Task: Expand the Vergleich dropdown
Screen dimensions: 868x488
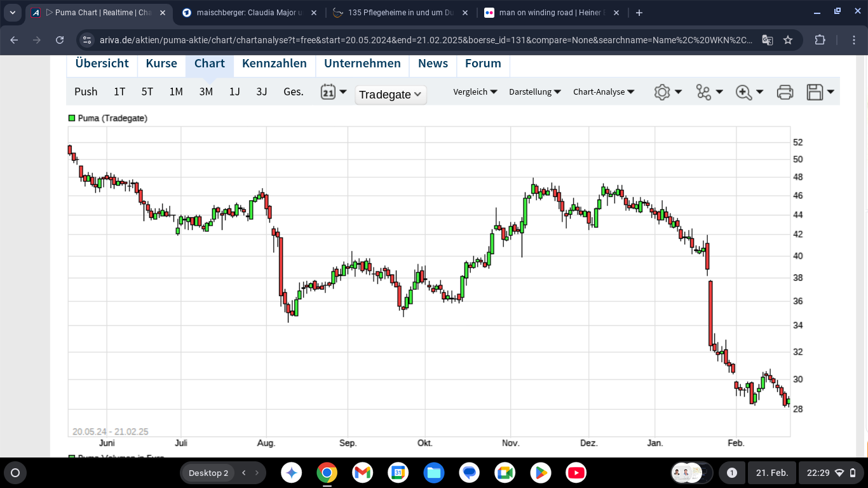Action: (475, 92)
